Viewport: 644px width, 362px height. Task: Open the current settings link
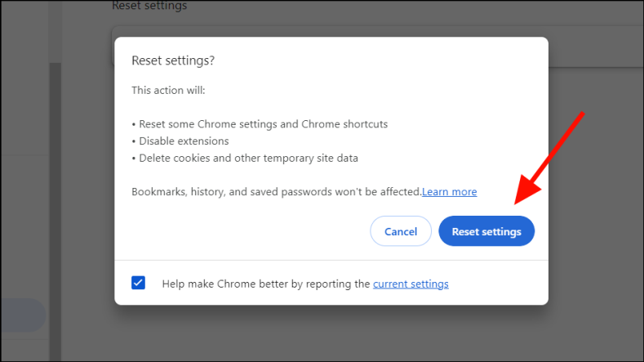pos(411,284)
